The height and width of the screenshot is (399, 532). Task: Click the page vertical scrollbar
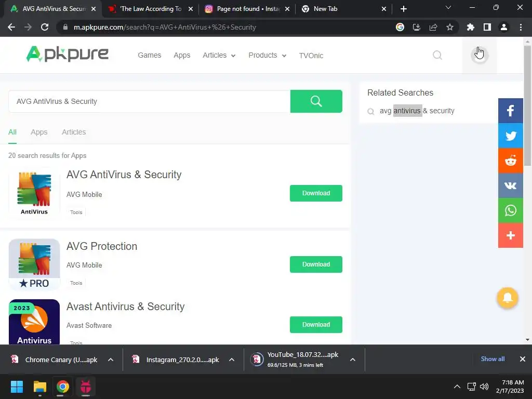tap(527, 106)
